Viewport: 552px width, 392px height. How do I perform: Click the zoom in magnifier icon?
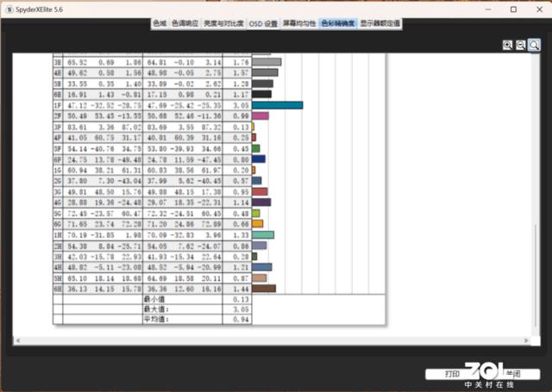[507, 45]
